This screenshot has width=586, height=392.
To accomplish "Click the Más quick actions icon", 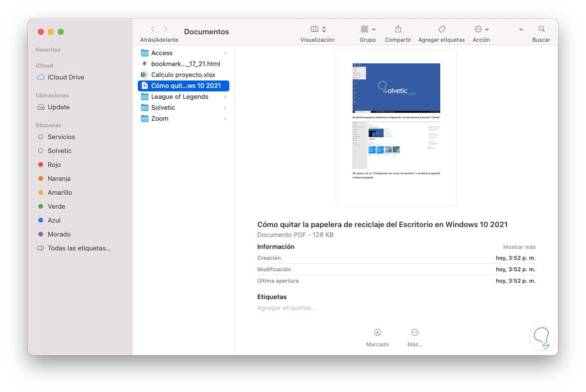I will click(414, 332).
